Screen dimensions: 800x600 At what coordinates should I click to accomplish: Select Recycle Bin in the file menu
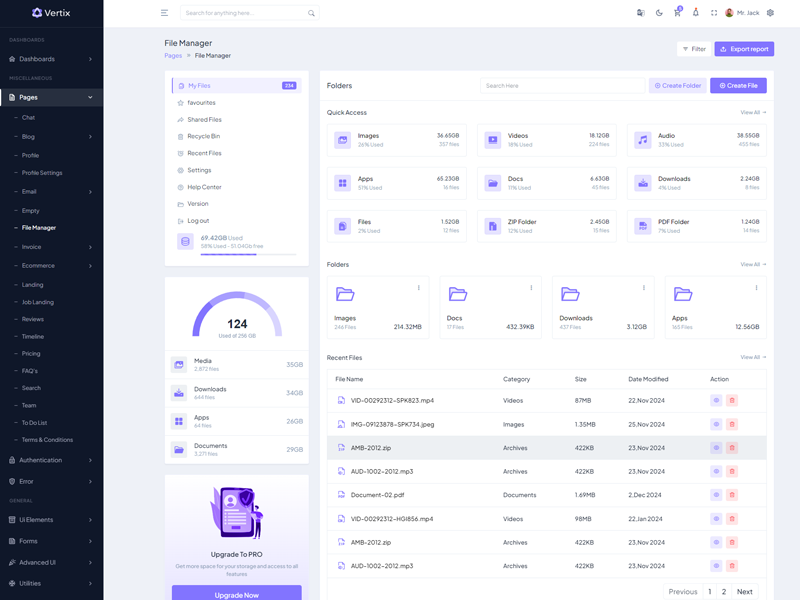203,136
